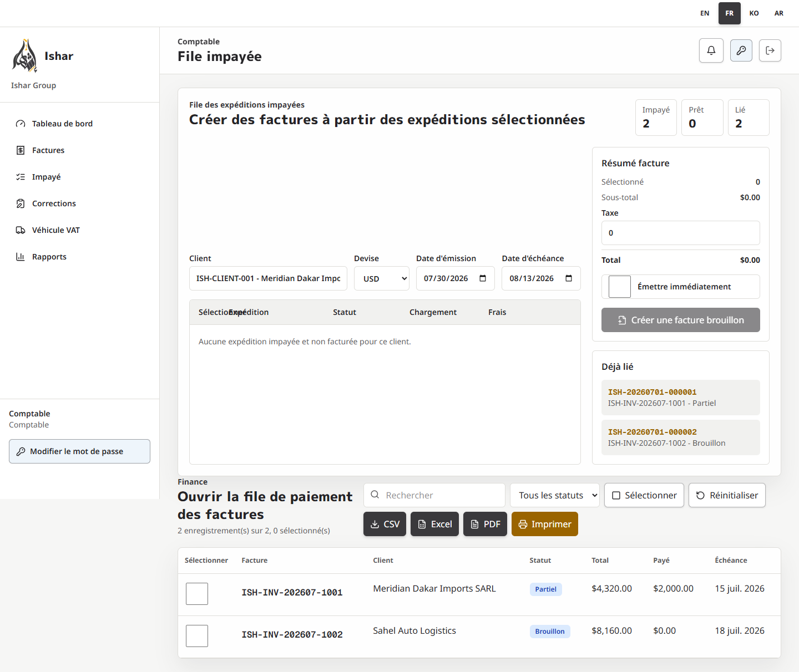The height and width of the screenshot is (672, 799).
Task: Click the Ishar logo image
Action: [x=25, y=56]
